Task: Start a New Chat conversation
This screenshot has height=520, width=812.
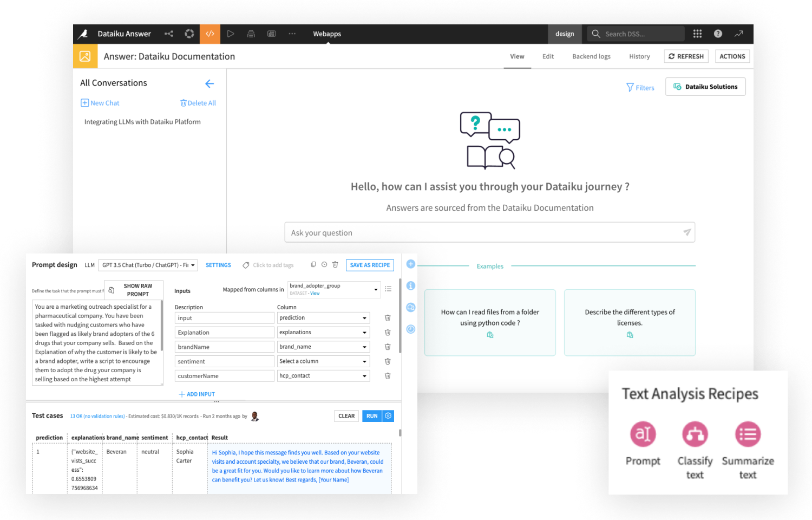Action: (x=100, y=102)
